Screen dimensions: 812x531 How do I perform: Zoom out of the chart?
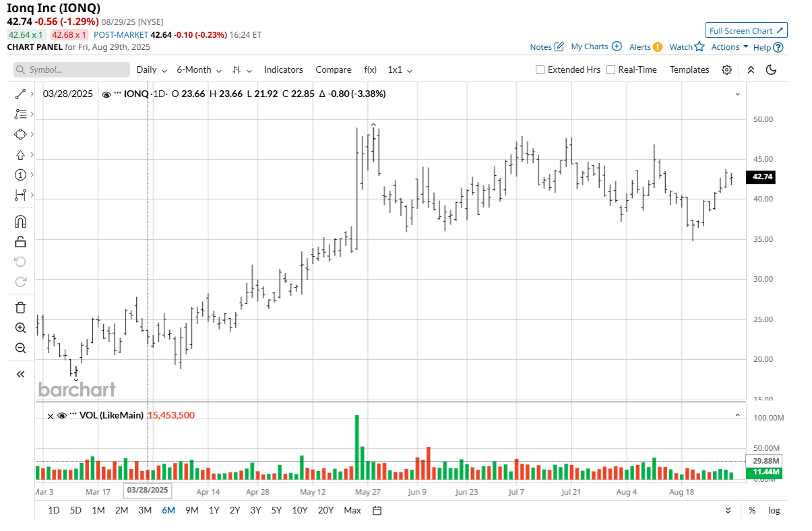[20, 348]
